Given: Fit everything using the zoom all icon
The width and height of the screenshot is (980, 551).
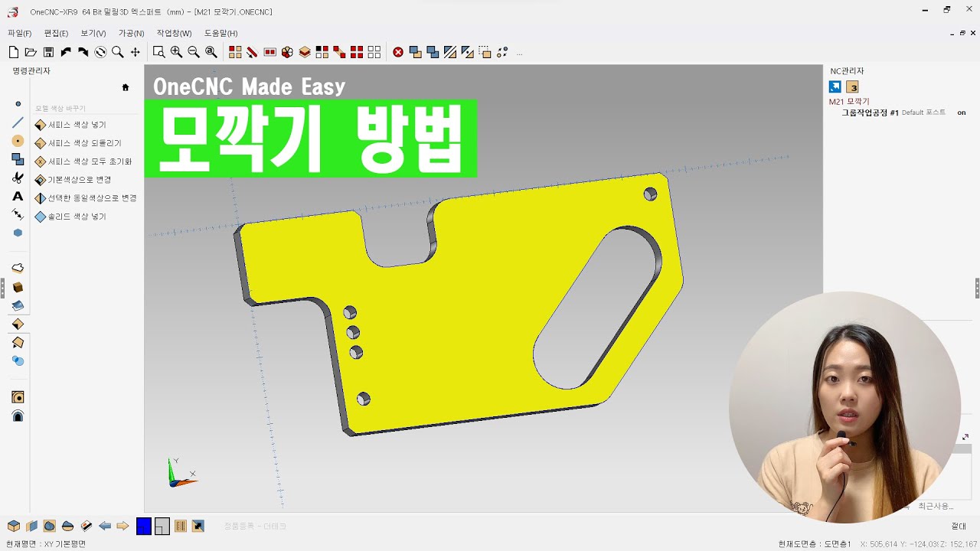Looking at the screenshot, I should [211, 52].
